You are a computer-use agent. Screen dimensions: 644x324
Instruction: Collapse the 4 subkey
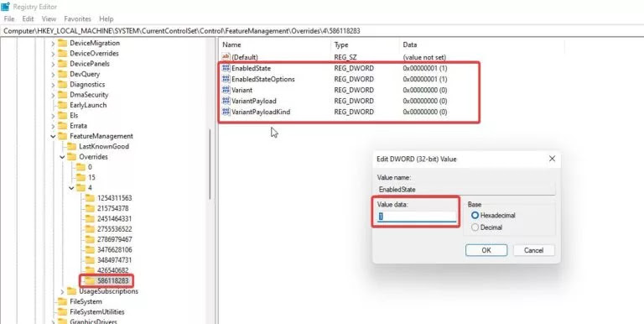click(x=71, y=188)
